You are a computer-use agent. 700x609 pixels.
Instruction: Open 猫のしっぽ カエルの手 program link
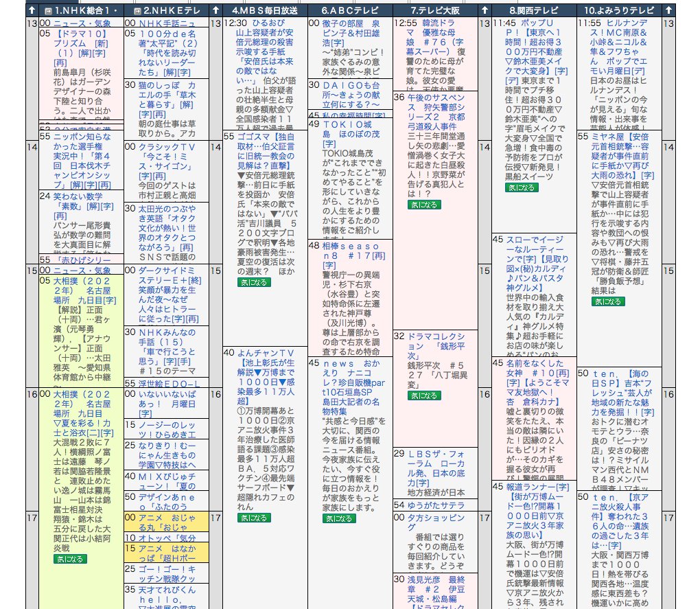coord(167,100)
